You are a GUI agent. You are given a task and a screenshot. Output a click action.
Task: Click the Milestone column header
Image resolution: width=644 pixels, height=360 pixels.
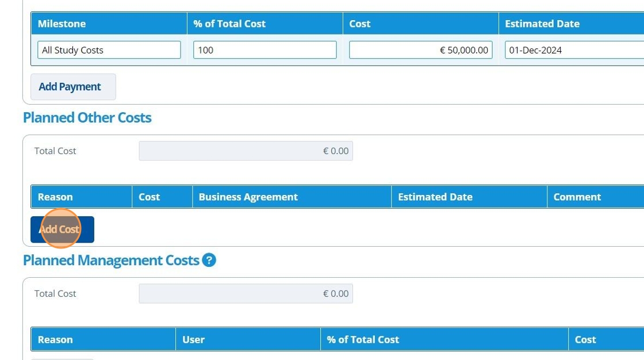coord(62,24)
